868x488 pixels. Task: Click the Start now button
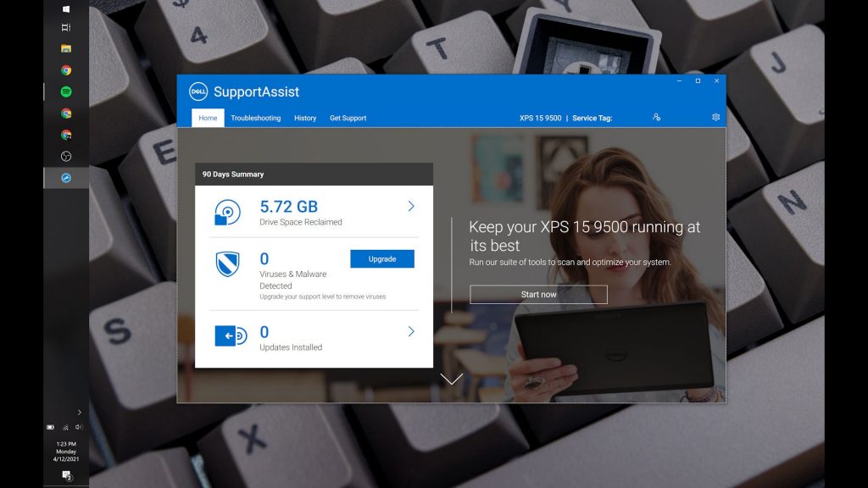pos(538,294)
